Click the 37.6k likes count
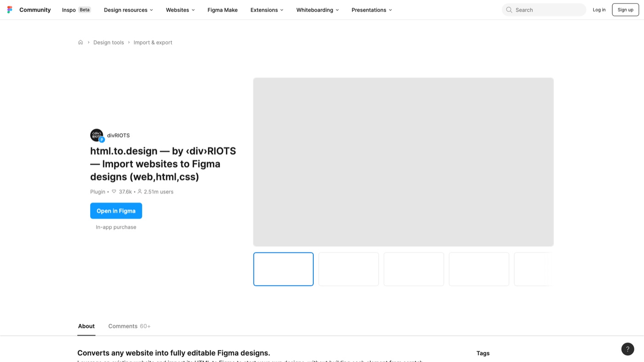Viewport: 644px width, 362px height. [x=125, y=192]
